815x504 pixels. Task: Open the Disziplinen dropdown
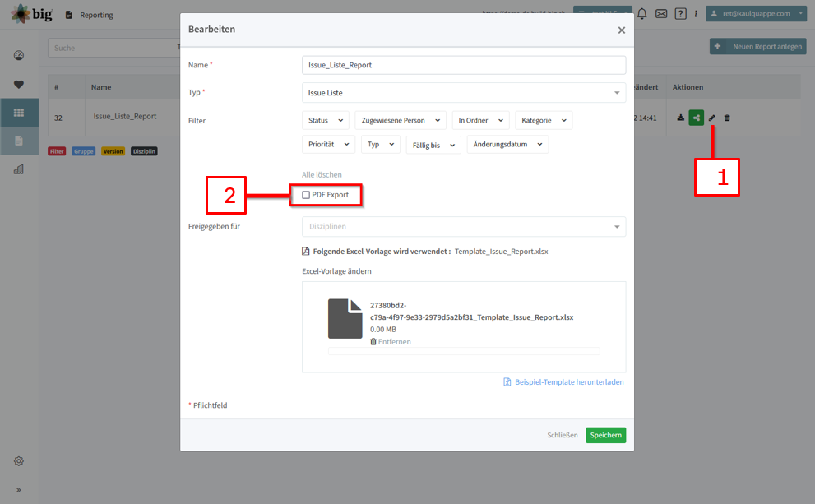tap(464, 227)
